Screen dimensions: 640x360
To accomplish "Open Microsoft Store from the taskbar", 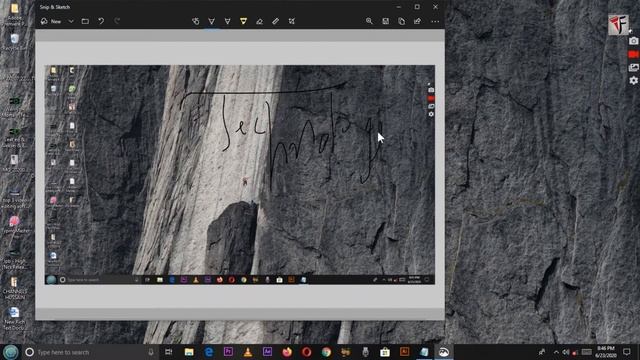I will click(385, 352).
